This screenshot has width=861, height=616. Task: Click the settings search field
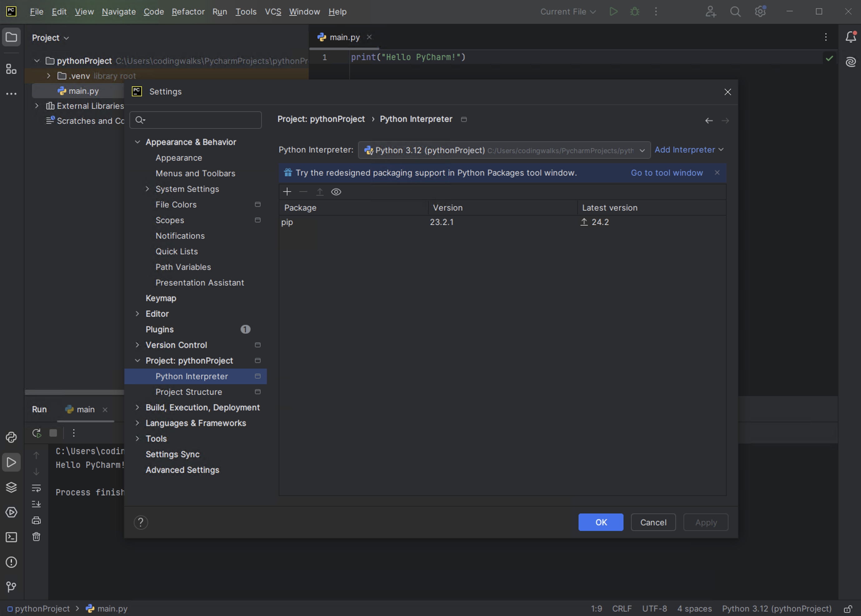tap(201, 120)
